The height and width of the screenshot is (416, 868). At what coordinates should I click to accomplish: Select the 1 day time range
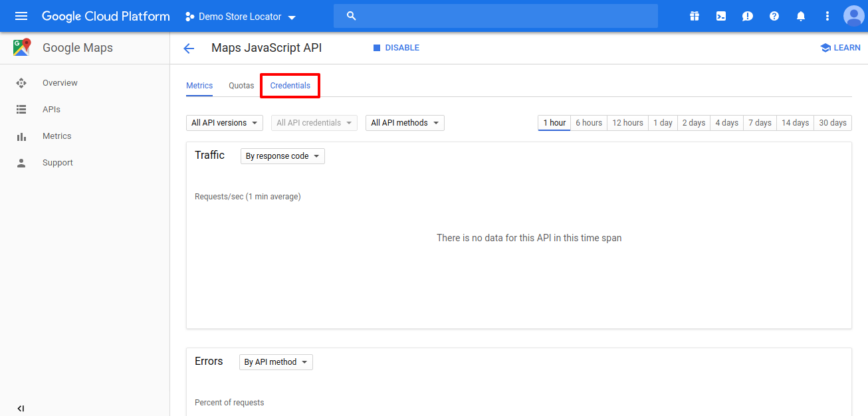point(663,123)
